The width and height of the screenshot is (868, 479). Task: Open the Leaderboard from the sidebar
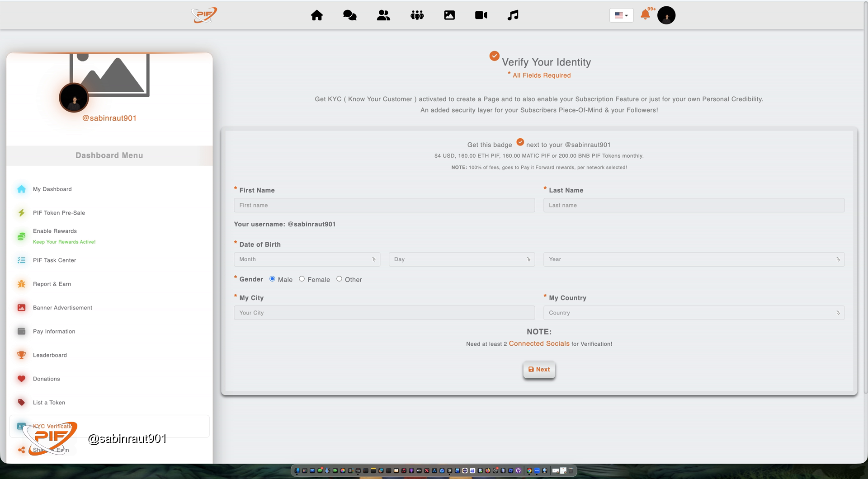pos(50,355)
